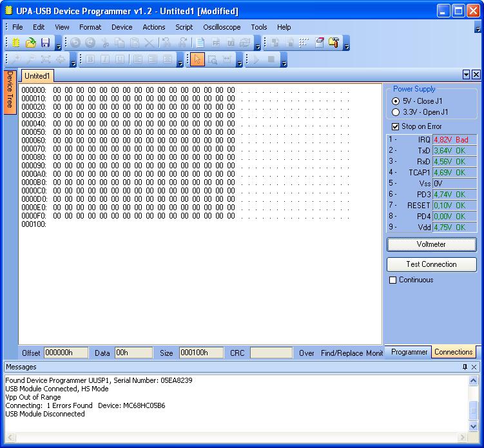Close the Untited1 document pane
The image size is (484, 448).
[476, 74]
